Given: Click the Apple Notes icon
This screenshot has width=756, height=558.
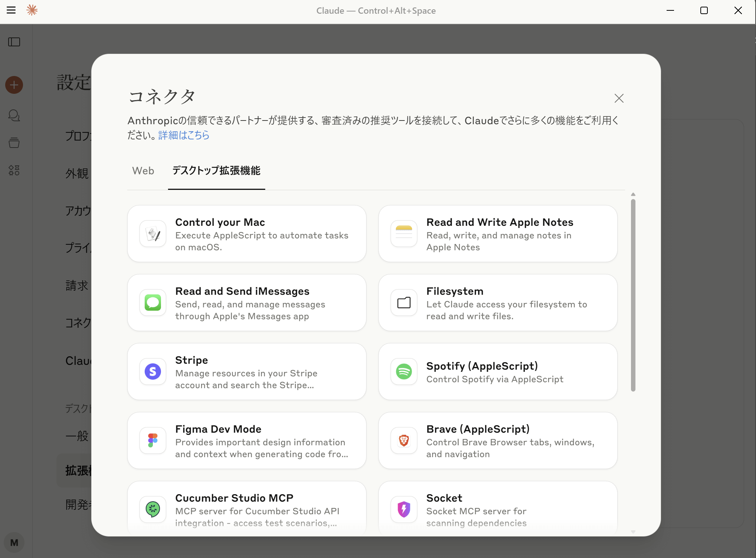Looking at the screenshot, I should click(x=404, y=234).
